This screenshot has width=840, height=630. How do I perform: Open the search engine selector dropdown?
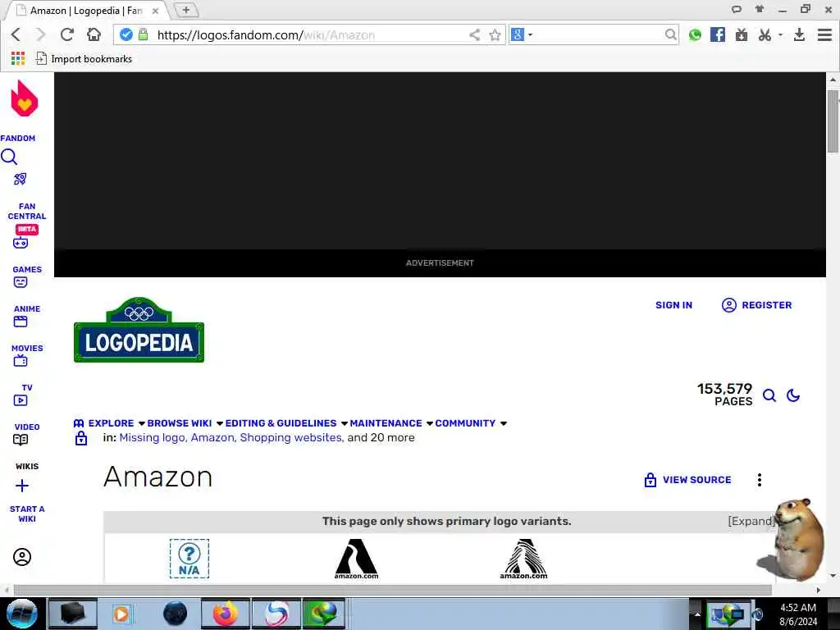click(531, 34)
